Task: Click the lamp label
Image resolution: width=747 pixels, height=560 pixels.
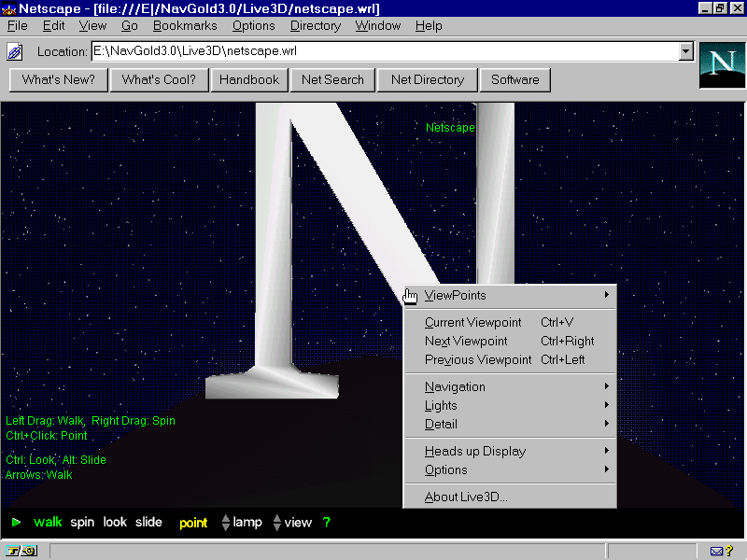Action: [x=247, y=523]
